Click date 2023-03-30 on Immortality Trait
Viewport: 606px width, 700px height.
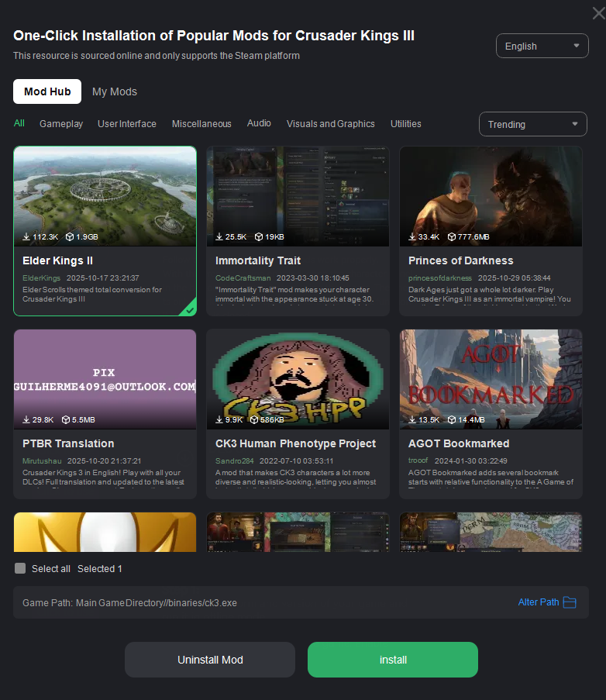pyautogui.click(x=312, y=278)
